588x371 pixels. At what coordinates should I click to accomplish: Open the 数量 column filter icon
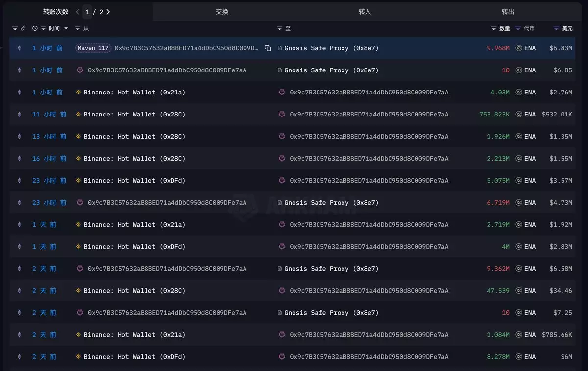pos(494,28)
